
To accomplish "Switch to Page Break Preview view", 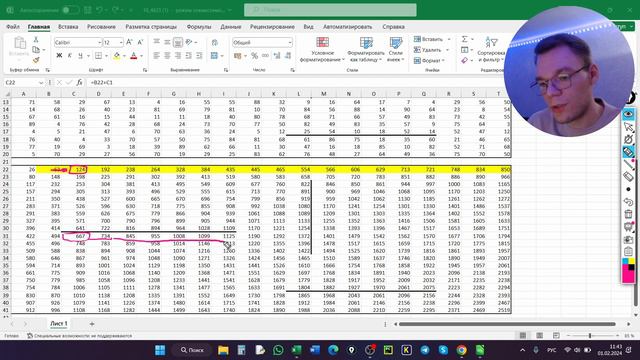I will [x=556, y=336].
